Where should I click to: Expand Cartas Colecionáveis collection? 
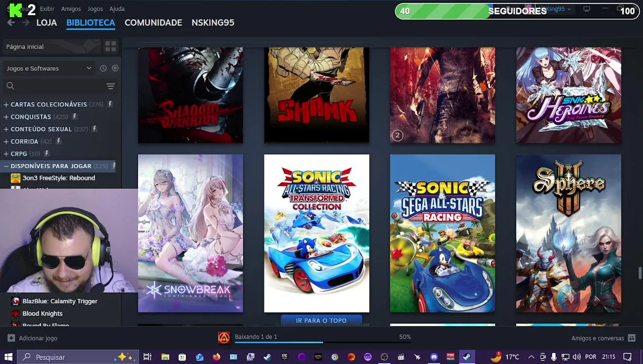pyautogui.click(x=6, y=105)
